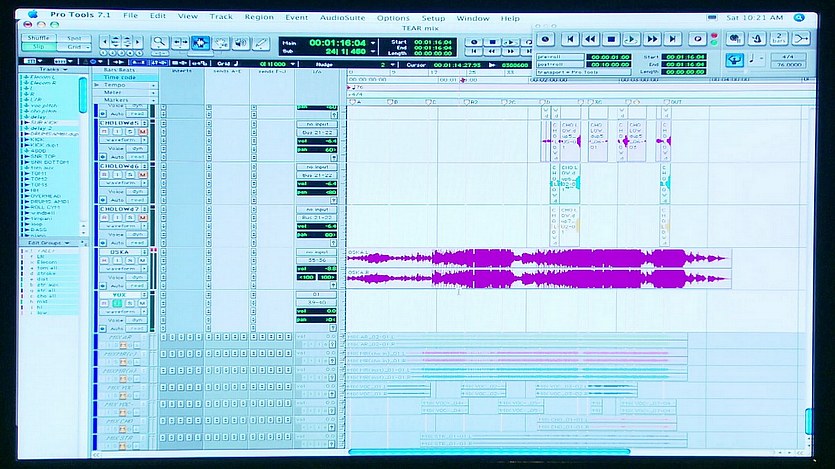Screen dimensions: 835x469
Task: Click the vol value on VOX track
Action: (x=317, y=311)
